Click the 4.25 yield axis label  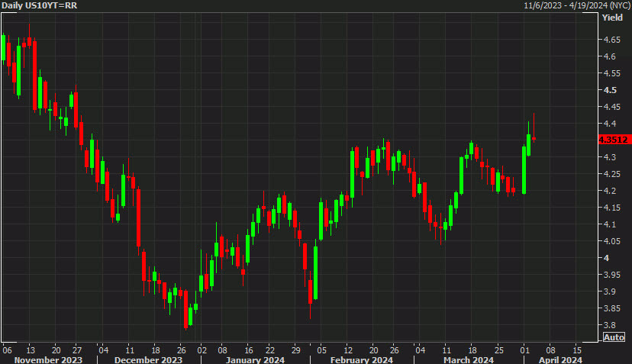click(612, 174)
